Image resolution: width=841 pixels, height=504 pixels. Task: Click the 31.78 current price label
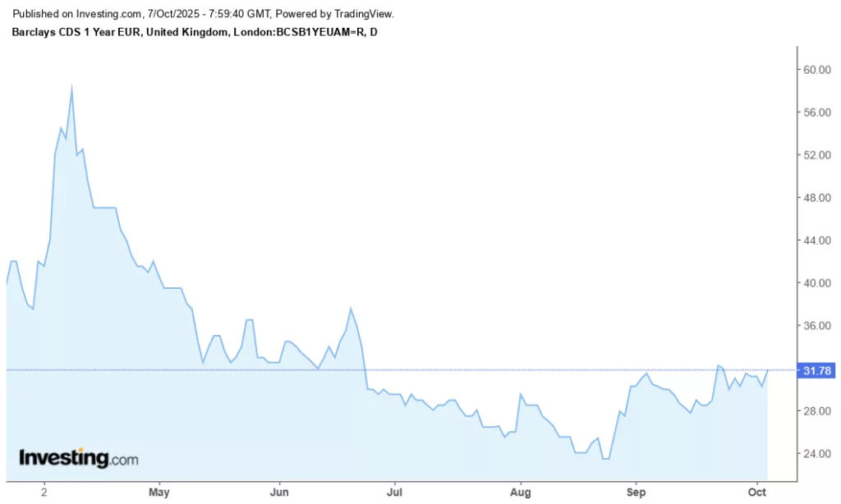click(x=817, y=370)
